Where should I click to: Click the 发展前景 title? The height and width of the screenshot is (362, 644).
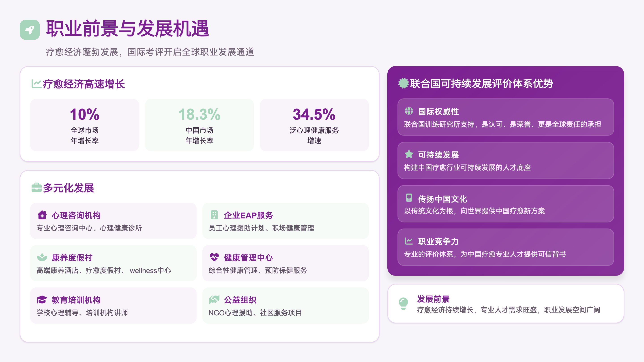[433, 299]
